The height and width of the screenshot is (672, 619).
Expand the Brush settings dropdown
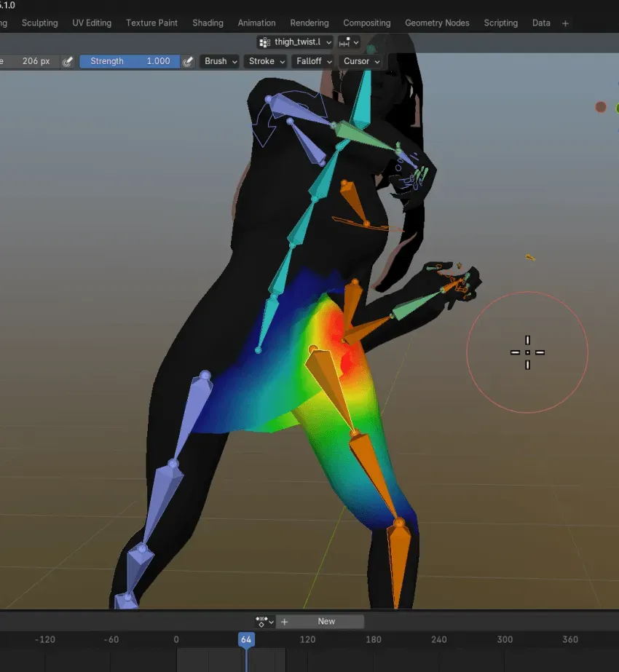(x=221, y=61)
